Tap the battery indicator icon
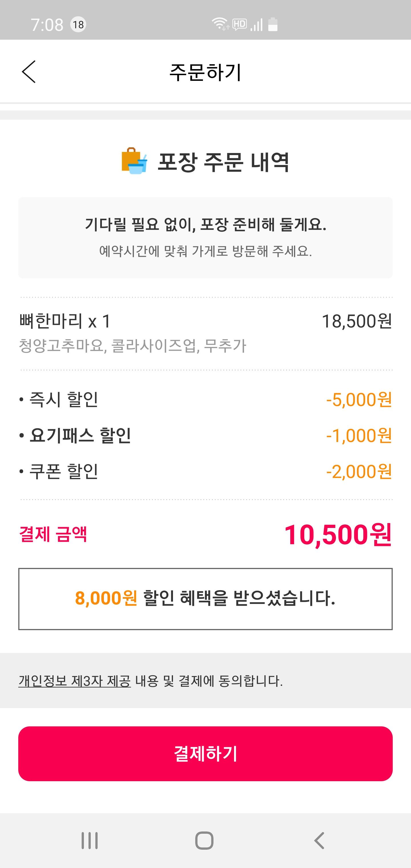The width and height of the screenshot is (411, 868). (273, 24)
